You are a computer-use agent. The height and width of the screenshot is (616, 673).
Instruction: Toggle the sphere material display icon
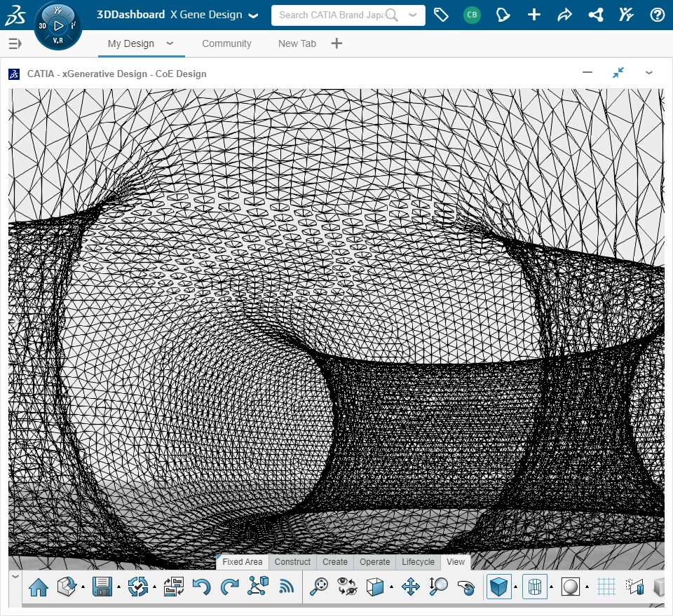pos(571,587)
